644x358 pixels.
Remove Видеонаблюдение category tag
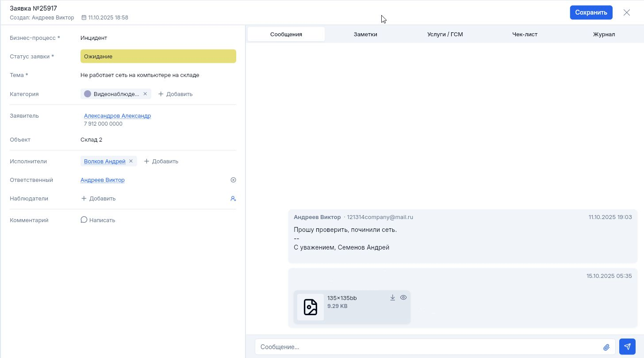pyautogui.click(x=145, y=94)
